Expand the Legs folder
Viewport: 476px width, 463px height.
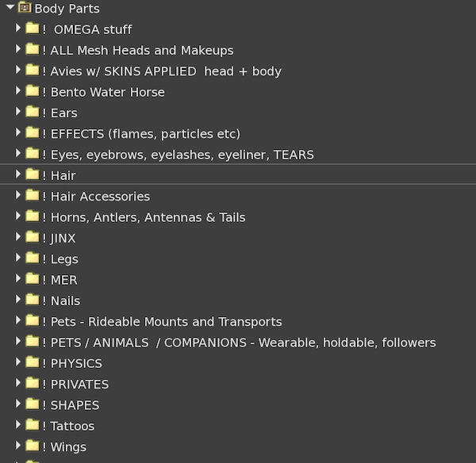18,258
